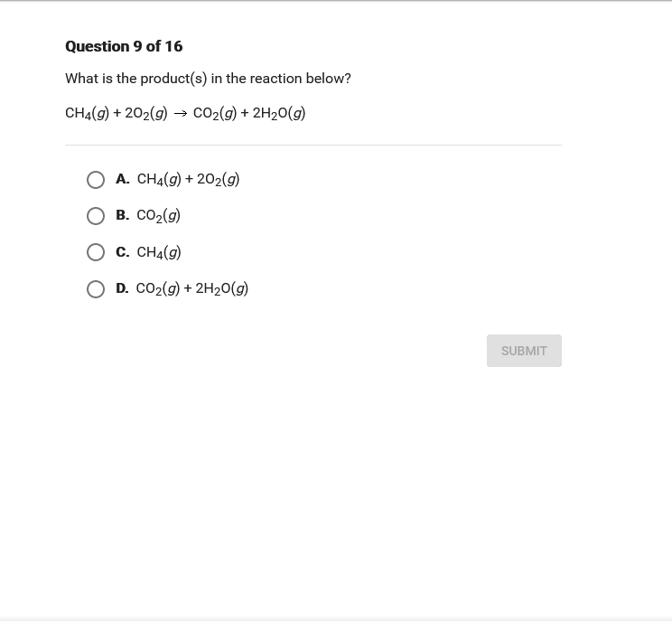
Task: Click the bold letter C label
Action: click(x=122, y=252)
